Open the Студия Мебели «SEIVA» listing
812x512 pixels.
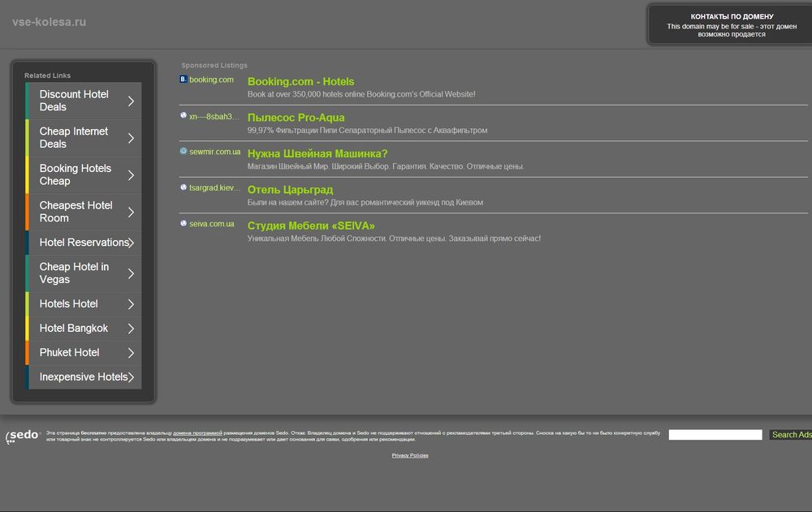311,226
